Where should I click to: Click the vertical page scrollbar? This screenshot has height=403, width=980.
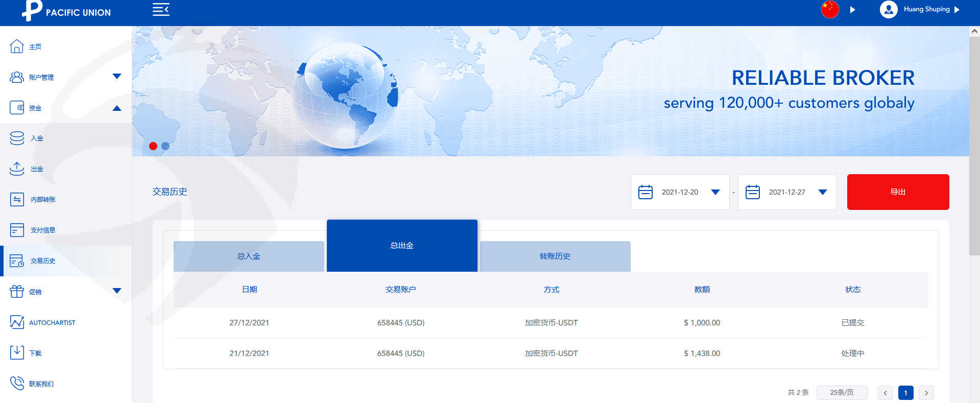point(974,153)
